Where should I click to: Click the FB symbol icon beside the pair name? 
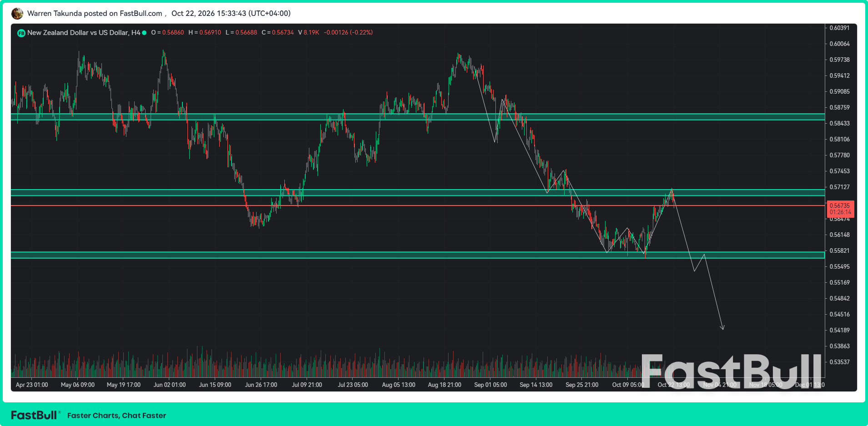click(21, 33)
